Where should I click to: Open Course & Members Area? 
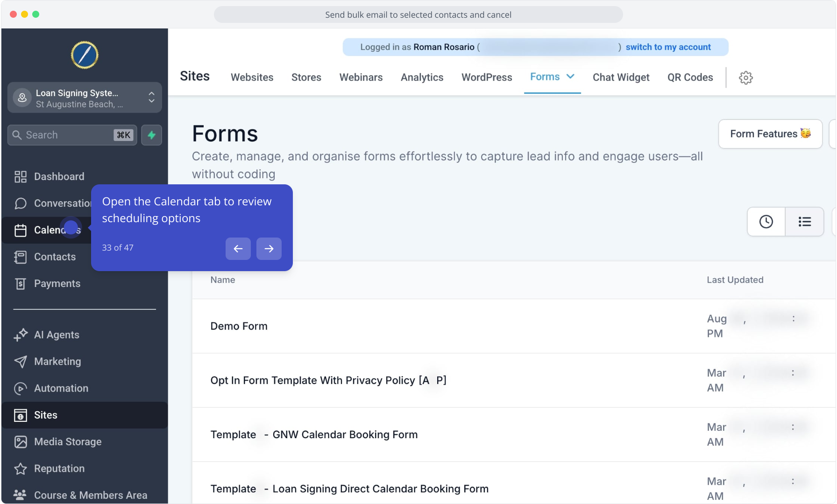(85, 495)
